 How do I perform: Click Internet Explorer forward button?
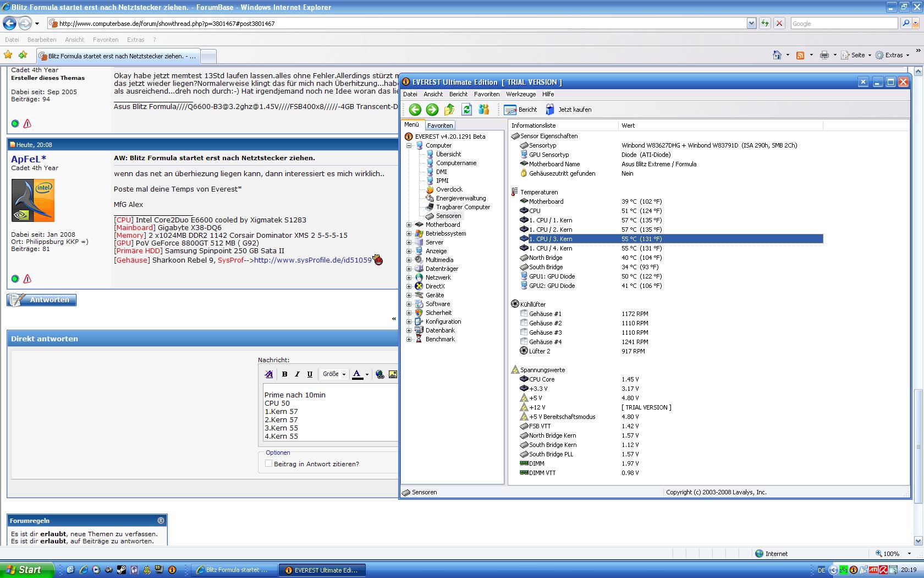25,23
